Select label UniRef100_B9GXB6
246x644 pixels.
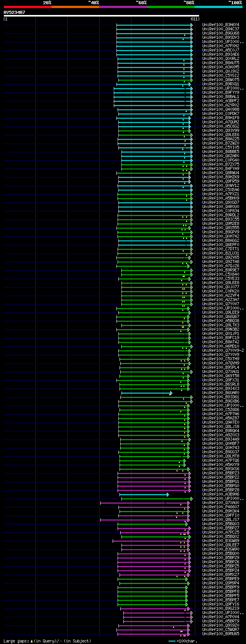pos(221,401)
